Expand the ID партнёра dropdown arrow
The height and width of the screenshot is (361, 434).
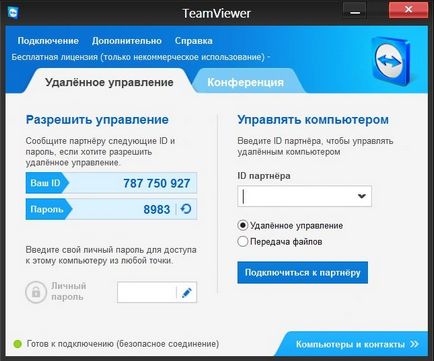pyautogui.click(x=362, y=196)
